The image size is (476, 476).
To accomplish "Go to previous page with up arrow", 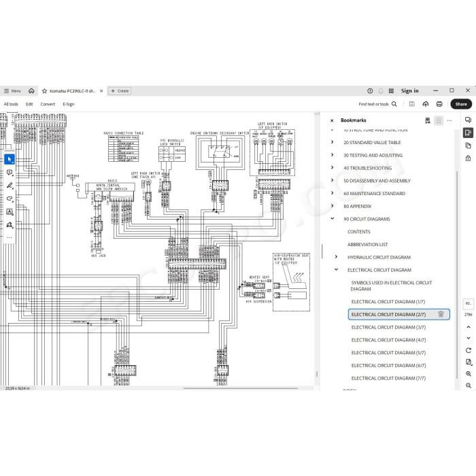I will pos(468,327).
